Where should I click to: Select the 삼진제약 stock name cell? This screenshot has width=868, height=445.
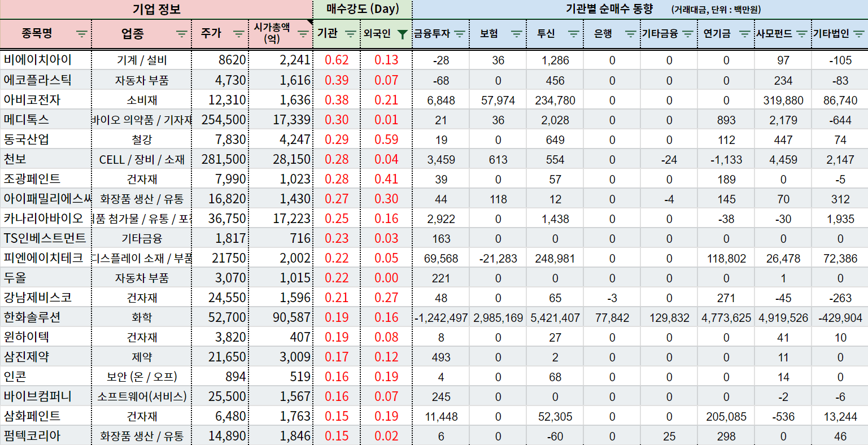[x=45, y=356]
